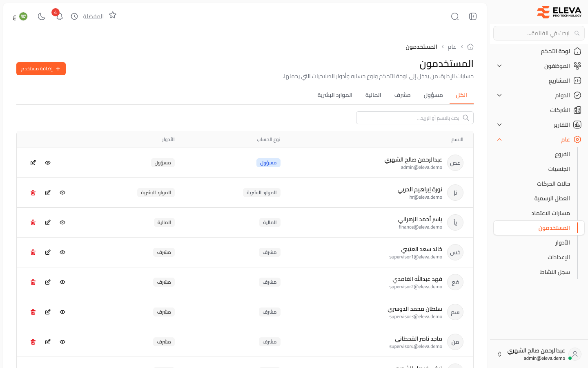This screenshot has width=588, height=368.
Task: Expand the التقارير sidebar menu chevron
Action: point(499,125)
